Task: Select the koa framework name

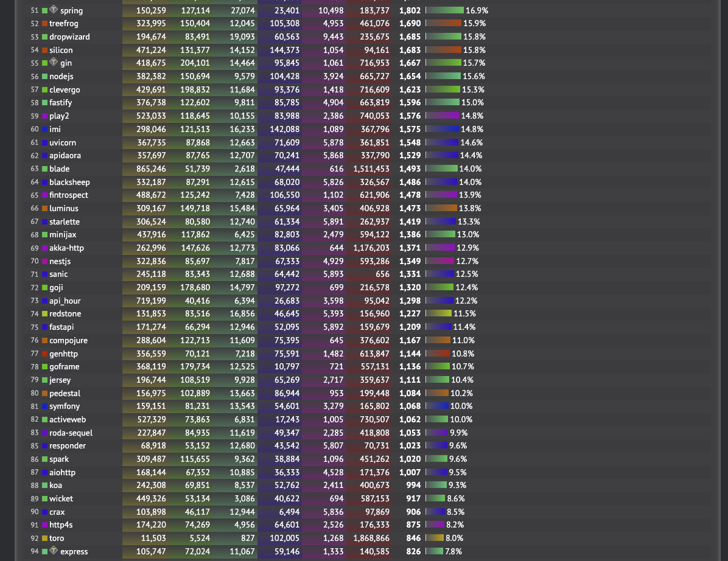Action: (56, 486)
